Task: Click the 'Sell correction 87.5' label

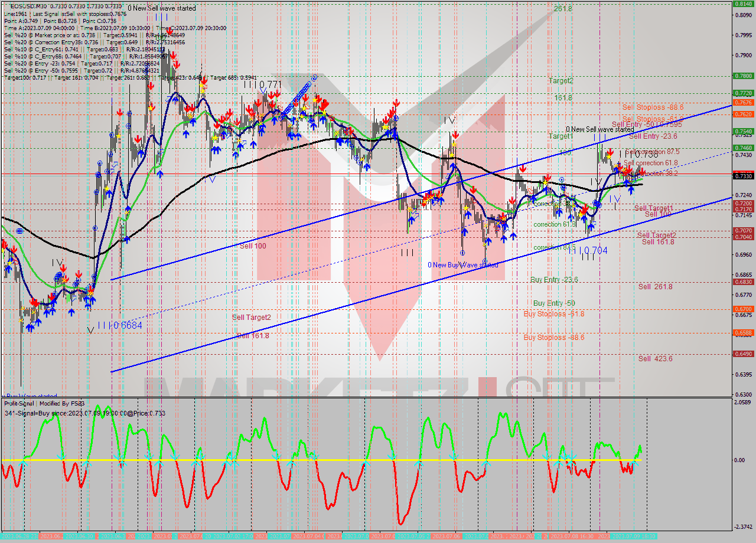Action: click(652, 152)
